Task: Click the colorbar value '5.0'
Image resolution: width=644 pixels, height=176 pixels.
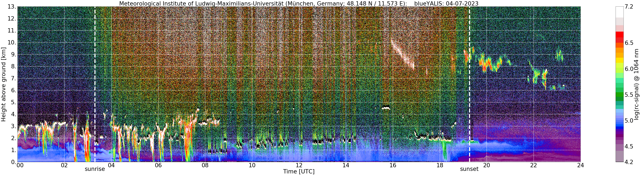Action: [629, 120]
